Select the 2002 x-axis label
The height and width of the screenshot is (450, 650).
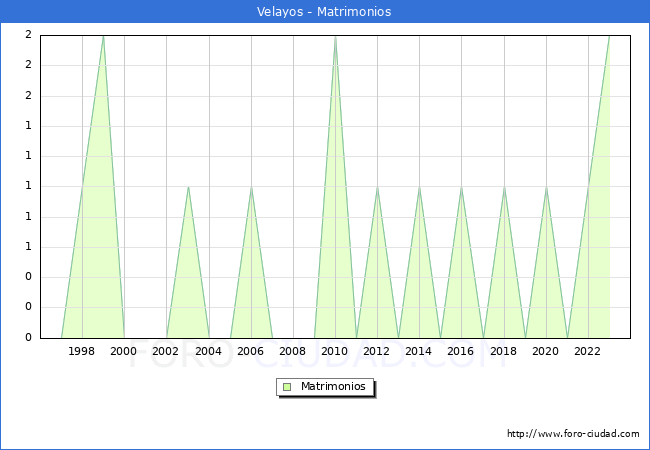(x=165, y=351)
